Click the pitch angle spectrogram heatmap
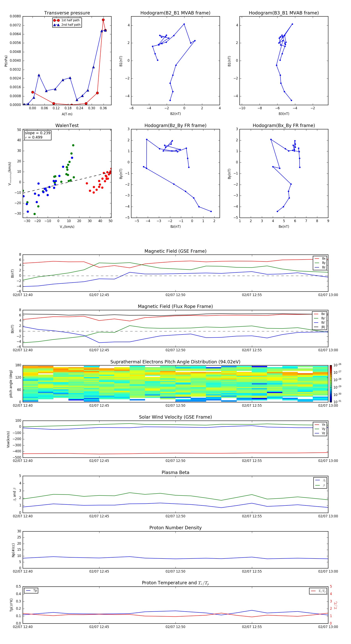 coord(175,383)
